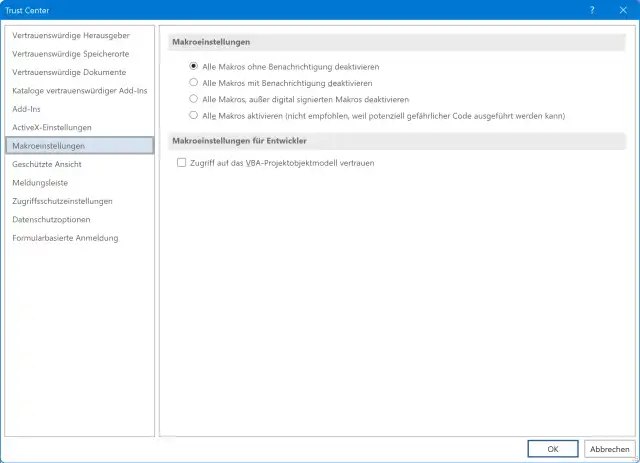640x463 pixels.
Task: Open the Meldungsleiste category
Action: [41, 182]
